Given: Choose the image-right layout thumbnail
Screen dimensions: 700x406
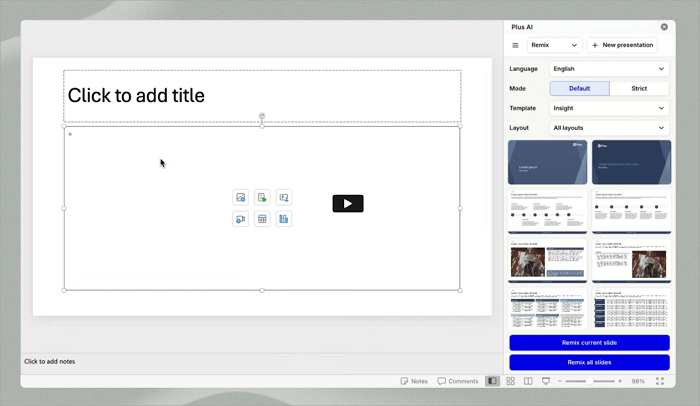Looking at the screenshot, I should click(x=631, y=261).
